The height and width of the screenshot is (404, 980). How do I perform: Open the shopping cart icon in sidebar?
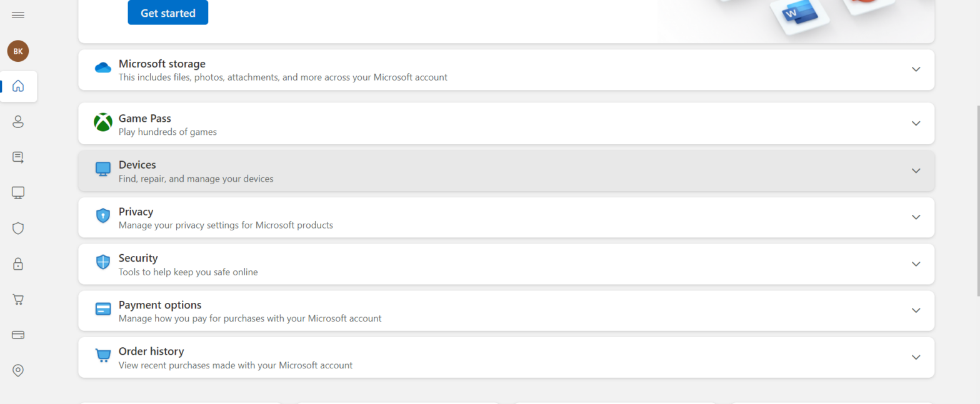click(18, 300)
